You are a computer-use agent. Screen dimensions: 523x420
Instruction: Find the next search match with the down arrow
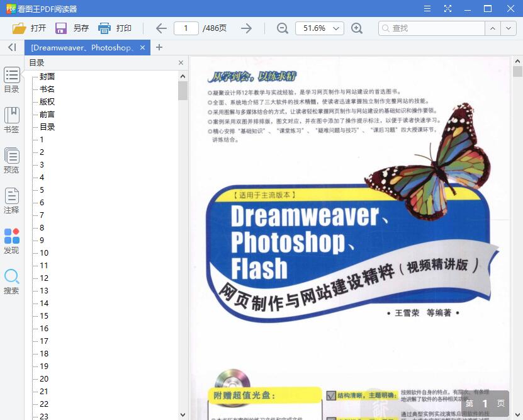(509, 28)
